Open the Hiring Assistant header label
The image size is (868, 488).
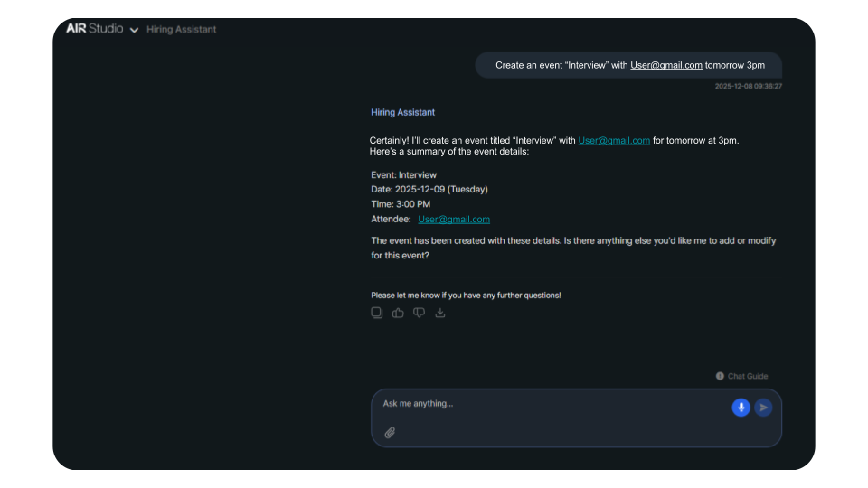coord(181,30)
